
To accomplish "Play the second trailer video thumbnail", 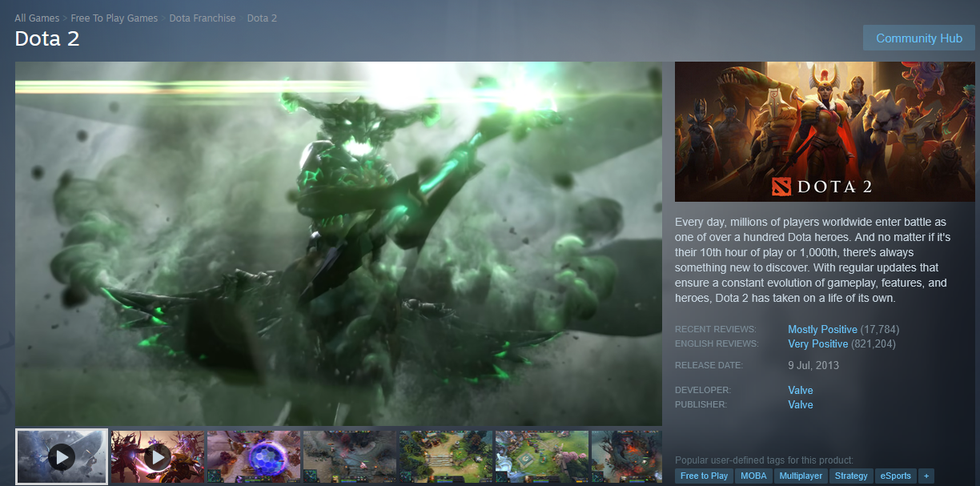I will pyautogui.click(x=158, y=456).
